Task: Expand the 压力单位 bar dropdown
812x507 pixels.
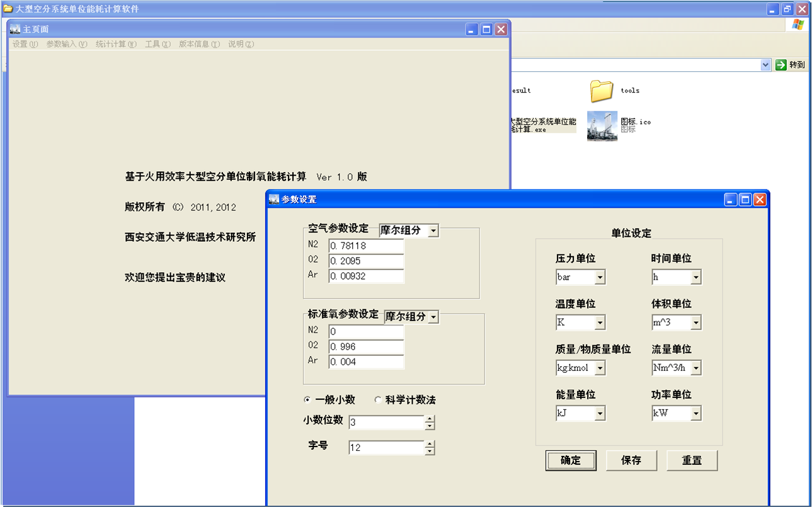Action: (600, 277)
